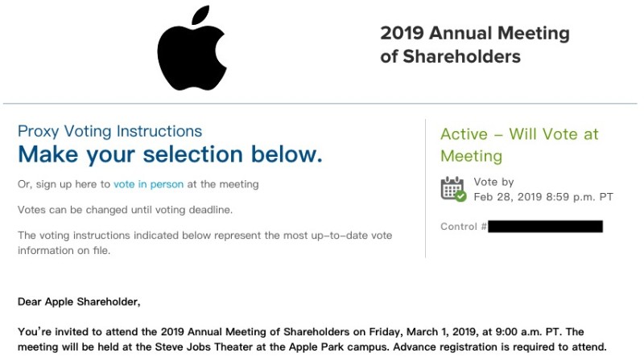Click the Apple logo
The height and width of the screenshot is (361, 644).
point(192,47)
